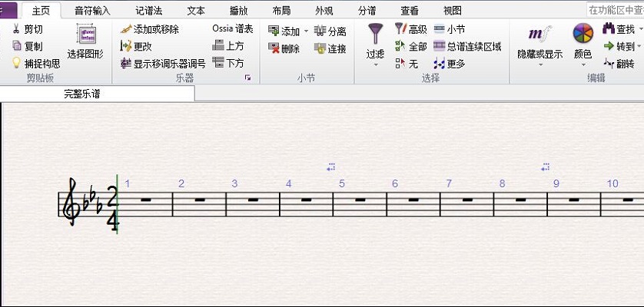Viewport: 644px width, 307px height.
Task: Expand the 隐藏或显示 dropdown arrow
Action: click(540, 64)
